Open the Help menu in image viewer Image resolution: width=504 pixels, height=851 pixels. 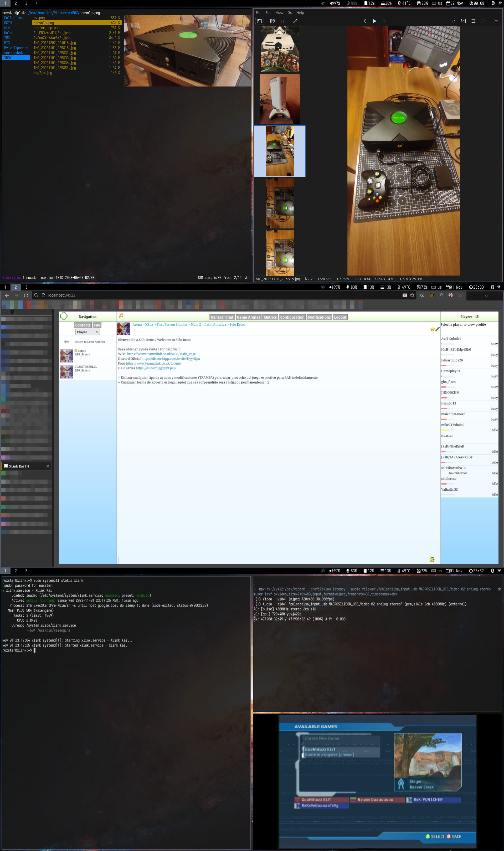(x=300, y=13)
